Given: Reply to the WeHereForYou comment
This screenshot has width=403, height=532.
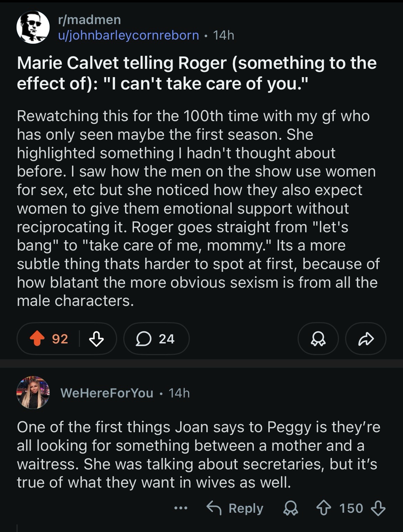Looking at the screenshot, I should [235, 508].
